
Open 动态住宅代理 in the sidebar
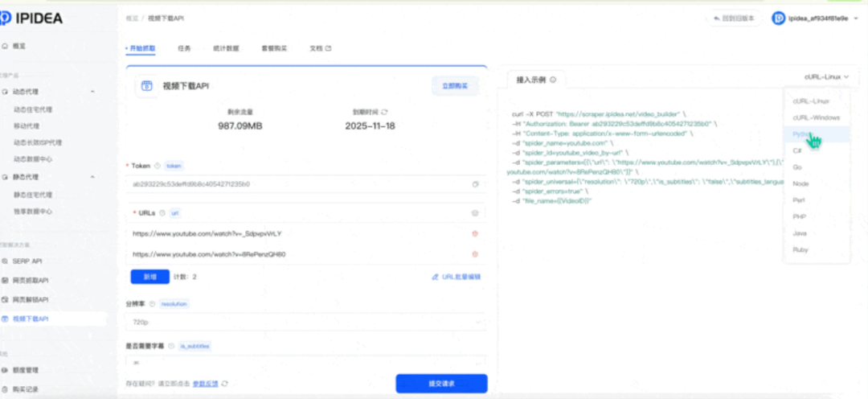click(33, 109)
